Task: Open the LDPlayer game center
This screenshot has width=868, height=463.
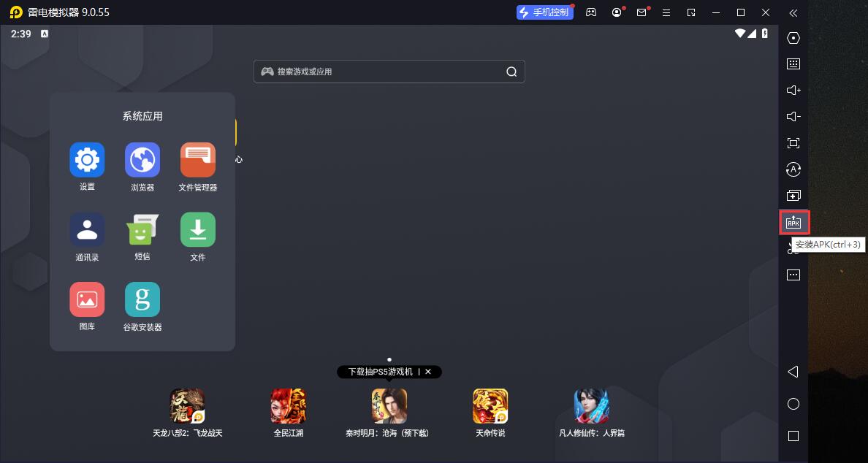Action: pos(590,12)
